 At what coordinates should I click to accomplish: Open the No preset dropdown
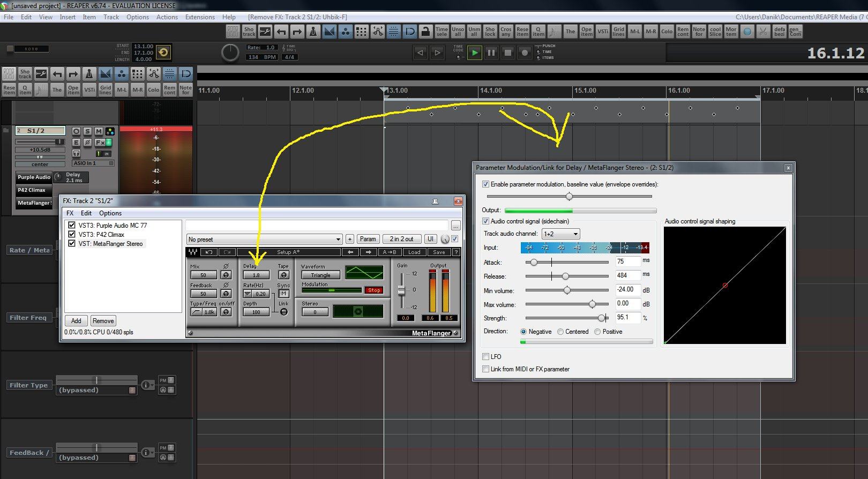tap(264, 239)
